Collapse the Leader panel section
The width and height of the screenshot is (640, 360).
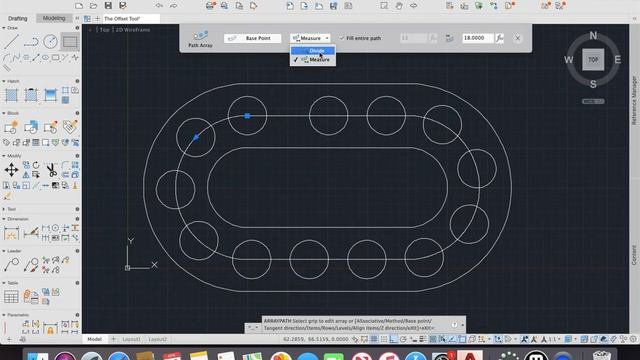click(x=4, y=251)
